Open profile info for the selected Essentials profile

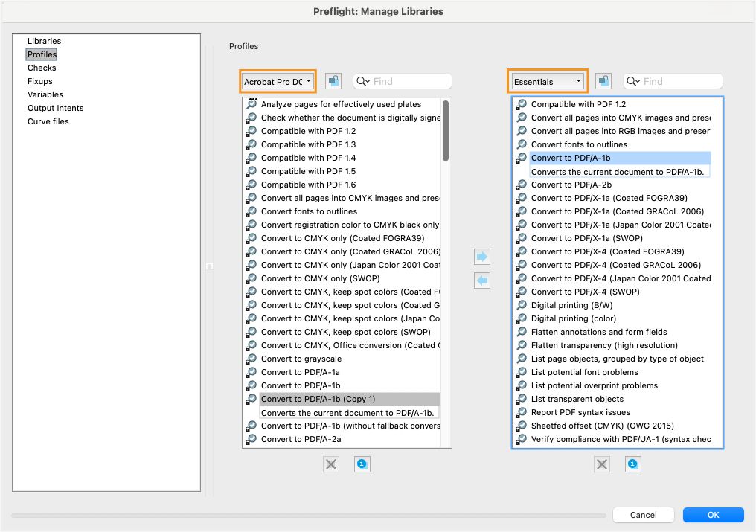(632, 464)
